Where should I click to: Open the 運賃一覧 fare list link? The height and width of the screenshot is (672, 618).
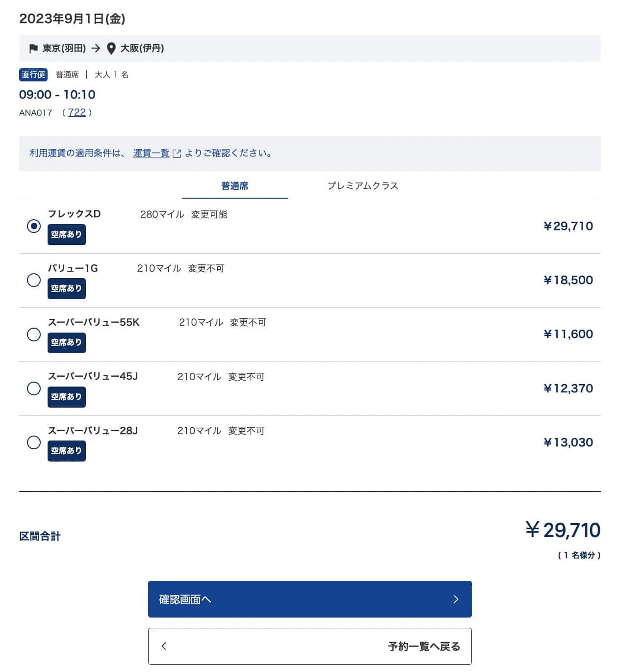click(151, 153)
